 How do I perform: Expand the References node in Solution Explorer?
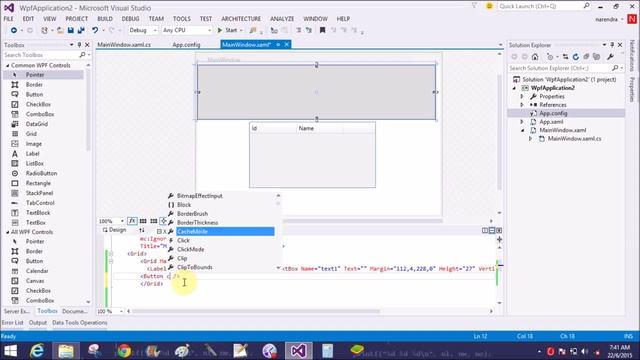click(522, 105)
